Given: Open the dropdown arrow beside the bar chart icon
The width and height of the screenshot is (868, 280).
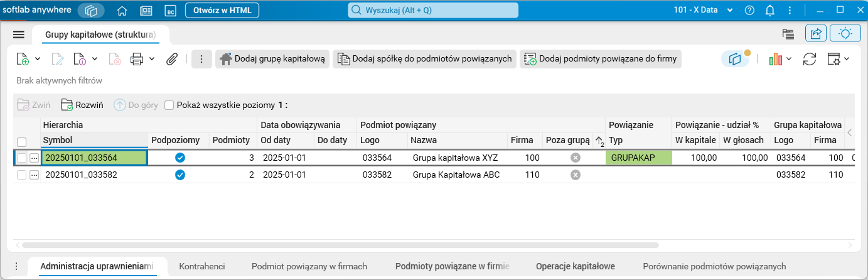Looking at the screenshot, I should pyautogui.click(x=789, y=59).
